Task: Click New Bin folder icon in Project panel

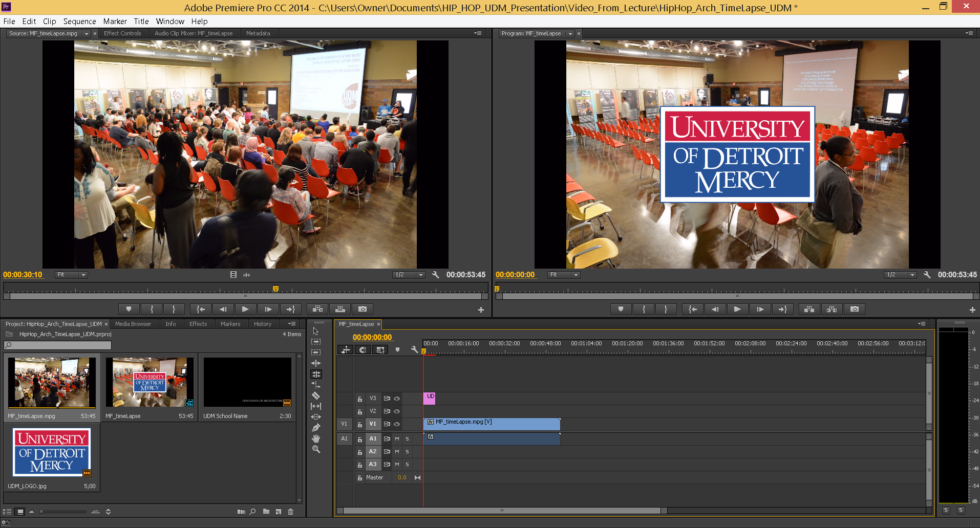Action: coord(266,511)
